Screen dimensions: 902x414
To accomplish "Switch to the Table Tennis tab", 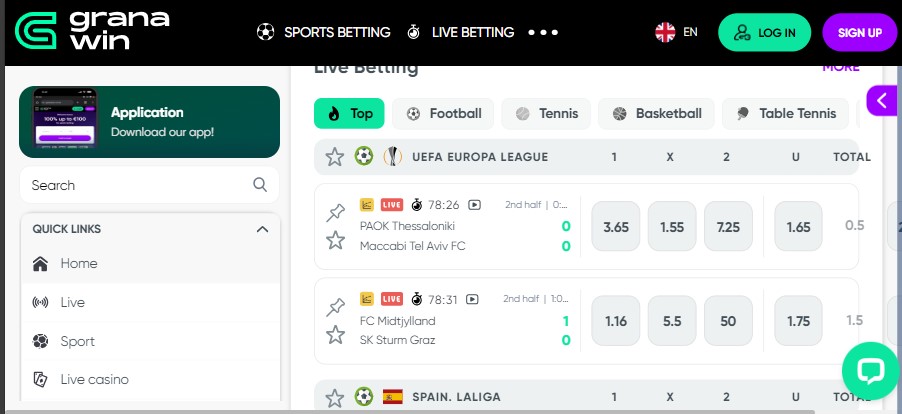I will tap(785, 114).
